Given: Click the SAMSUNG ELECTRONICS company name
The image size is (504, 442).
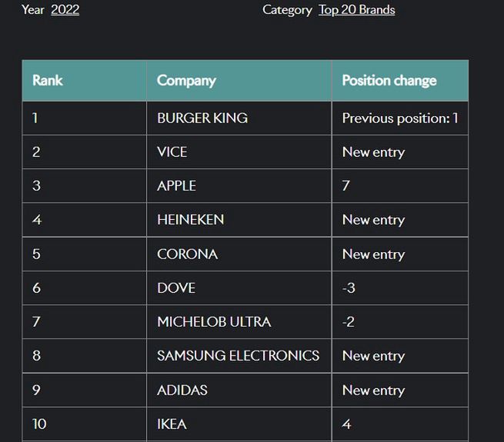Looking at the screenshot, I should point(238,356).
